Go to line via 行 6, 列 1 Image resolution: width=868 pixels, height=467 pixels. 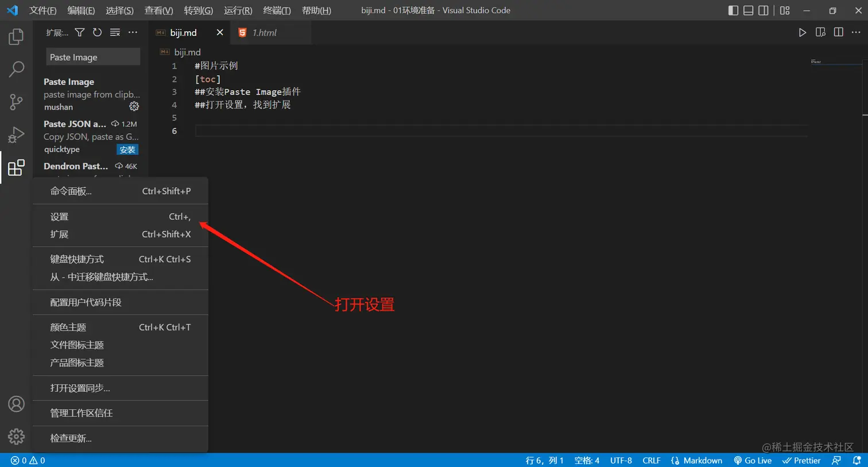pos(544,460)
